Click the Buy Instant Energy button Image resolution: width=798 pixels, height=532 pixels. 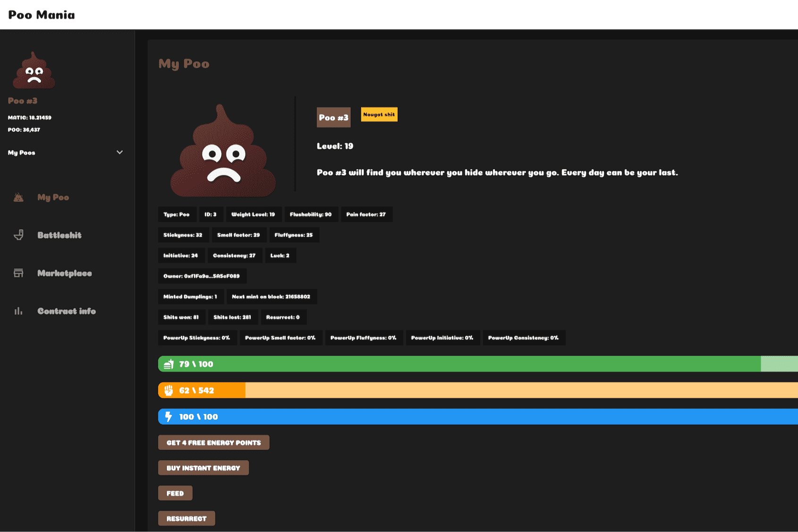(x=203, y=468)
